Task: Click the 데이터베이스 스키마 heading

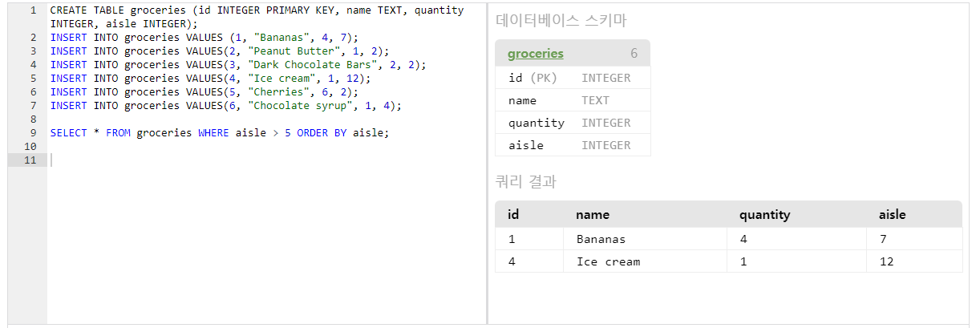Action: (x=561, y=21)
